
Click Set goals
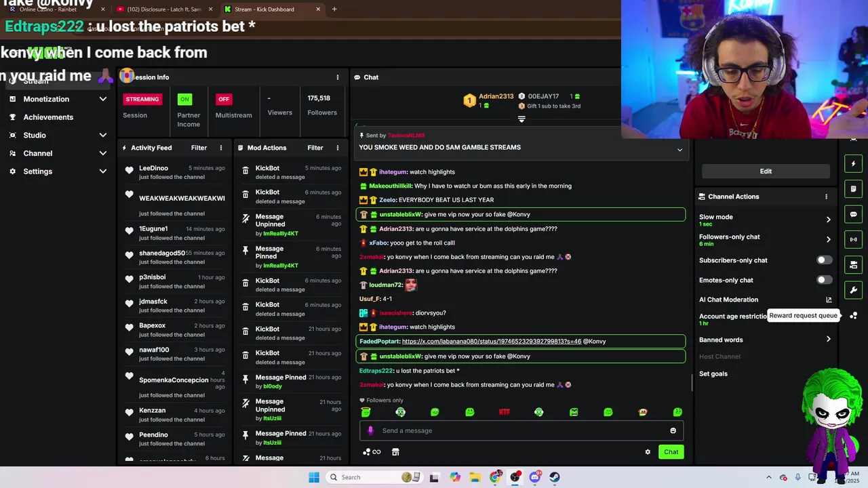(713, 373)
